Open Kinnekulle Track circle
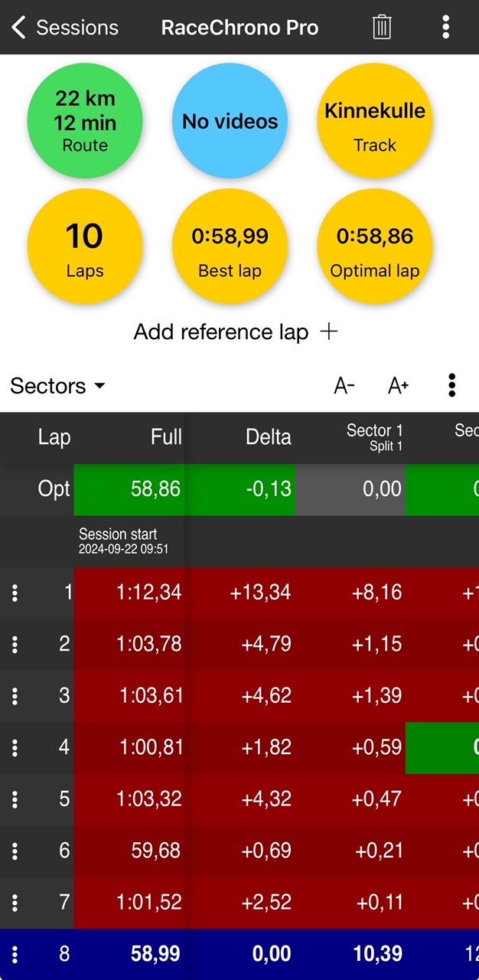479x980 pixels. click(375, 121)
